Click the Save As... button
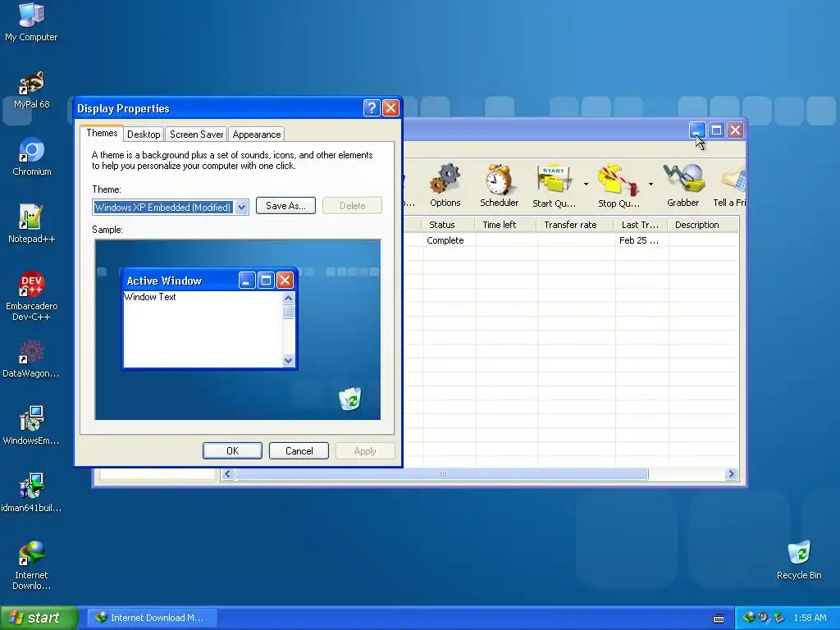This screenshot has height=630, width=840. pyautogui.click(x=285, y=206)
